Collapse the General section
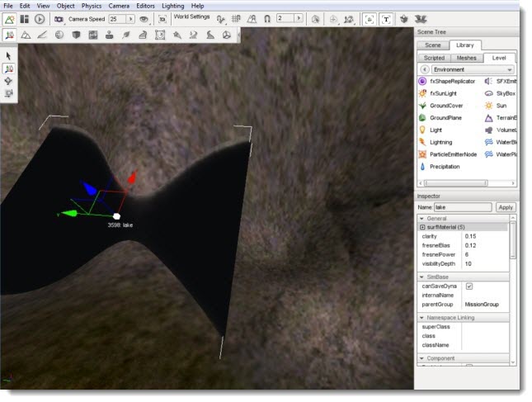Viewport: 532px width, 402px height. (421, 219)
